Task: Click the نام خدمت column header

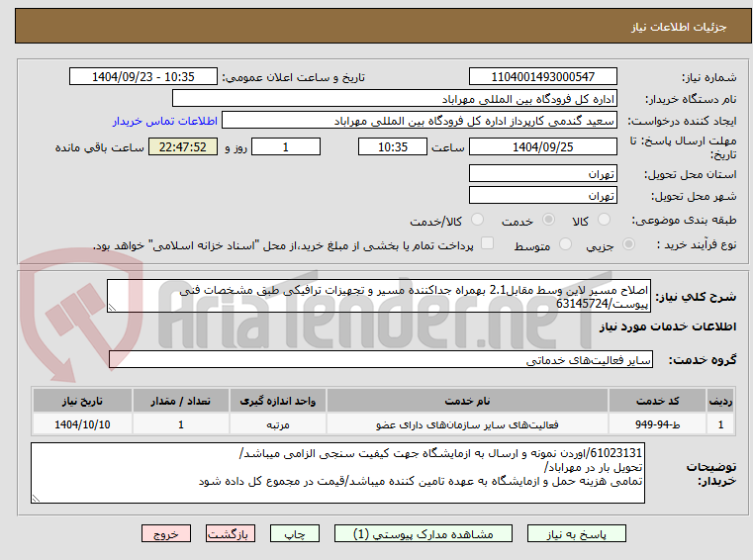Action: click(x=467, y=401)
